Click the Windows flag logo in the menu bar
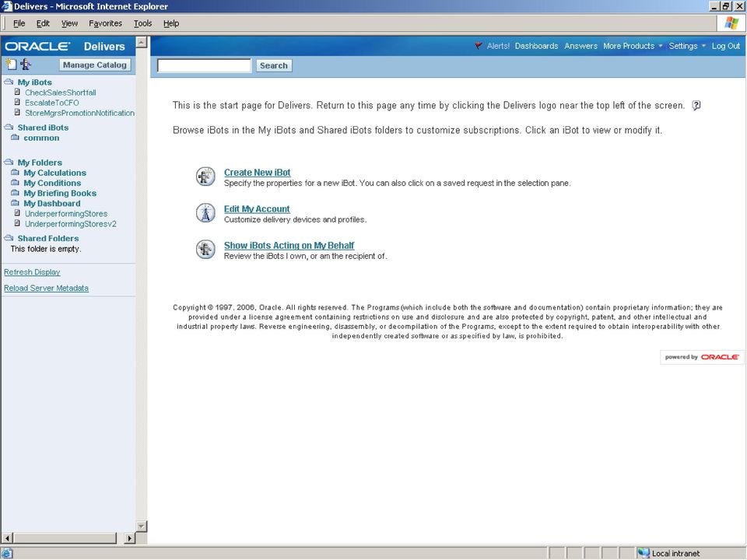 pyautogui.click(x=731, y=23)
